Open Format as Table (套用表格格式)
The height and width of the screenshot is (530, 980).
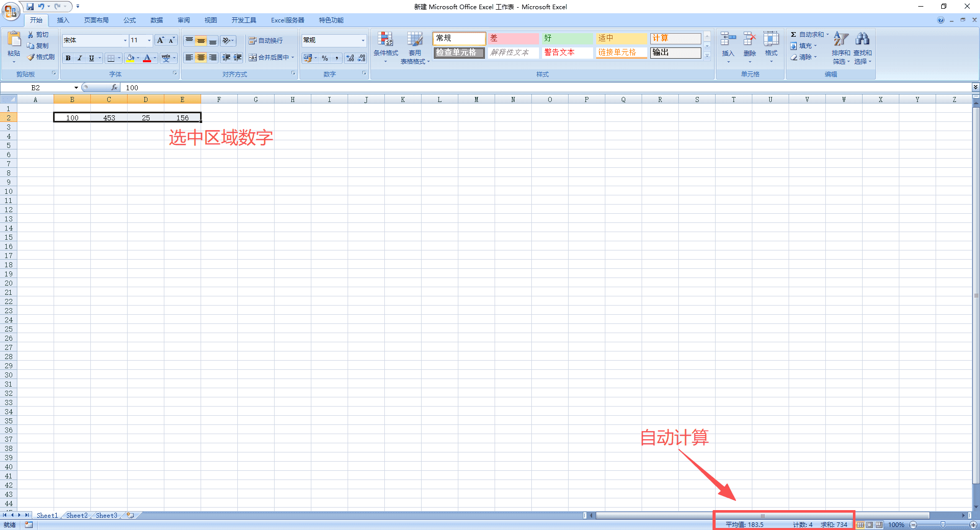pos(415,47)
